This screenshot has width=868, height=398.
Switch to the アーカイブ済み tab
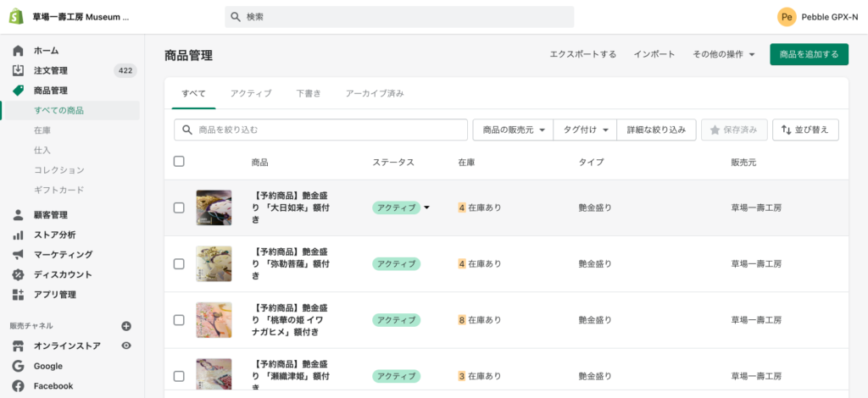coord(375,93)
